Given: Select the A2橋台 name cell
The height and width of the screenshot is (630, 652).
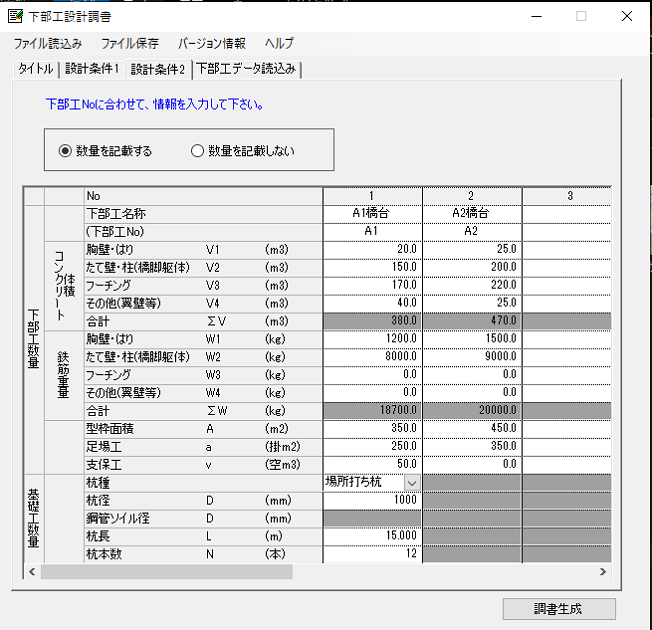Looking at the screenshot, I should click(x=472, y=214).
